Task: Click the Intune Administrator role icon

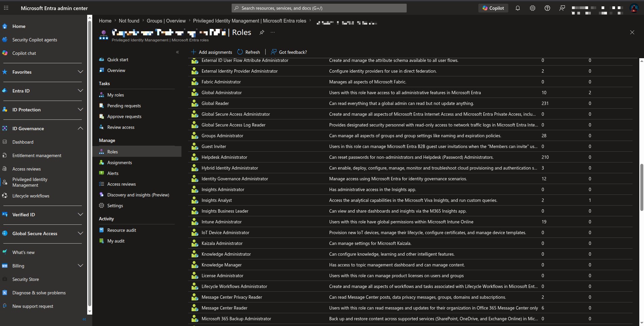Action: pyautogui.click(x=195, y=222)
